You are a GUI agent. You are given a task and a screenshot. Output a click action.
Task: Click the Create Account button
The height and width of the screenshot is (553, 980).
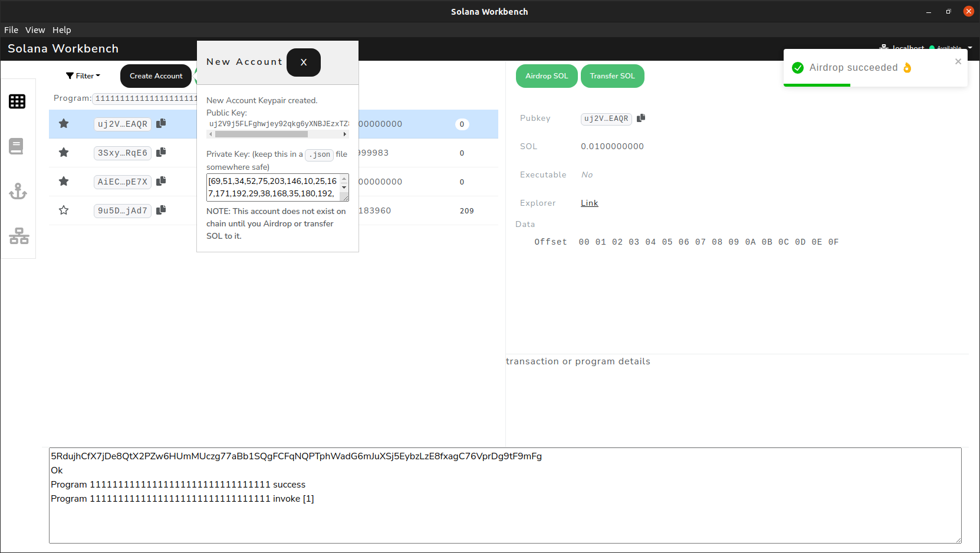click(x=156, y=76)
